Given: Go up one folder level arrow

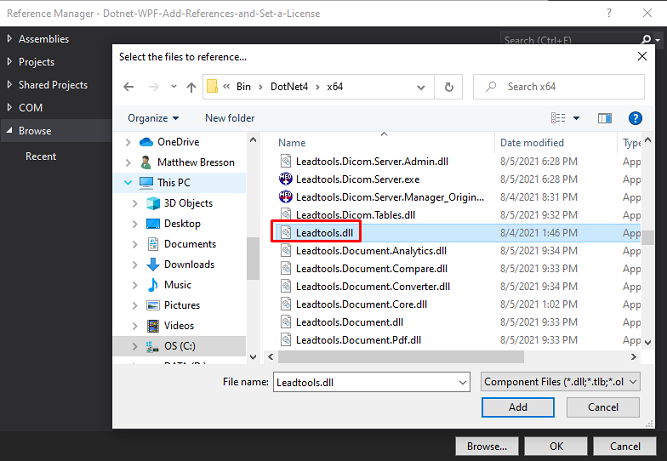Looking at the screenshot, I should pos(191,87).
